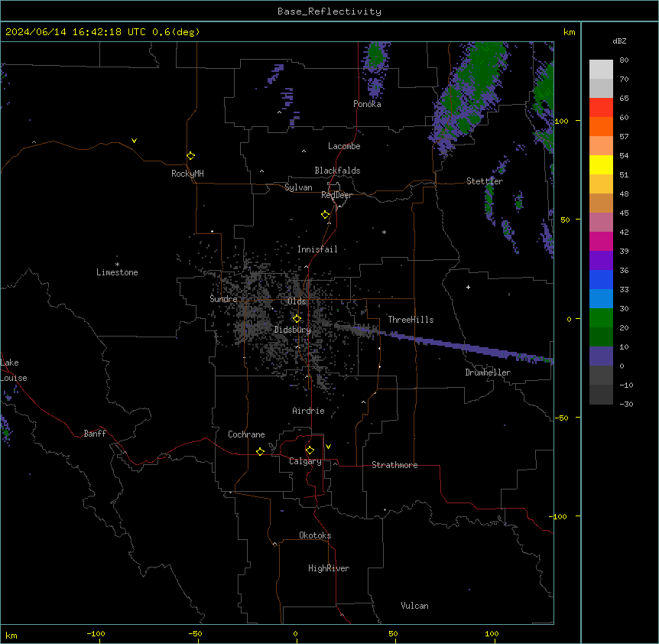
Task: Click the dBZ legend heading
Action: pos(619,41)
